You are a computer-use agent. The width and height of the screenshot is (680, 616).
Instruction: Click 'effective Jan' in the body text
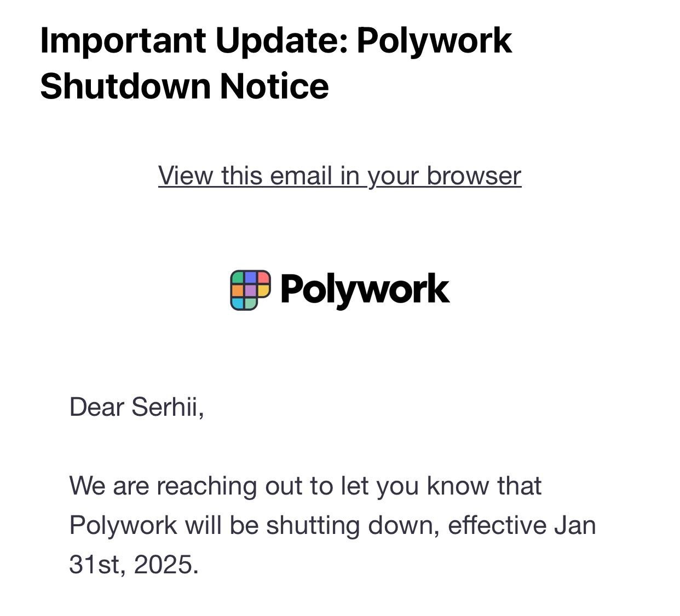click(522, 525)
